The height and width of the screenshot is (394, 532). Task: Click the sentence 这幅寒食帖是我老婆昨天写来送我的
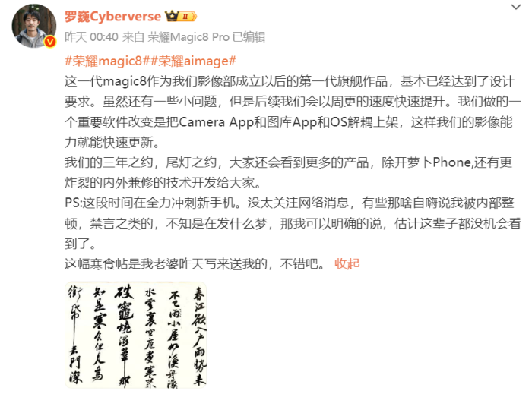[166, 263]
